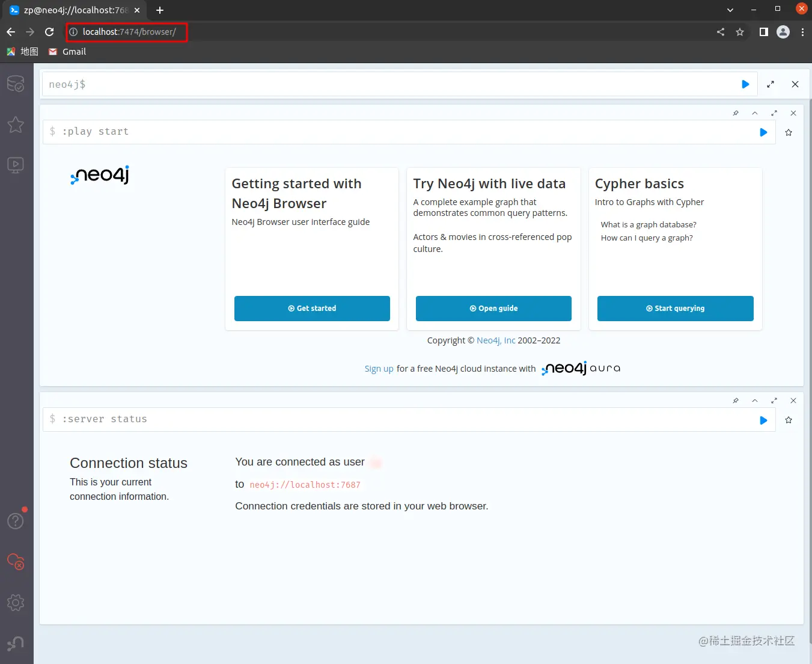The width and height of the screenshot is (812, 664).
Task: Go forward in browser history
Action: (30, 32)
